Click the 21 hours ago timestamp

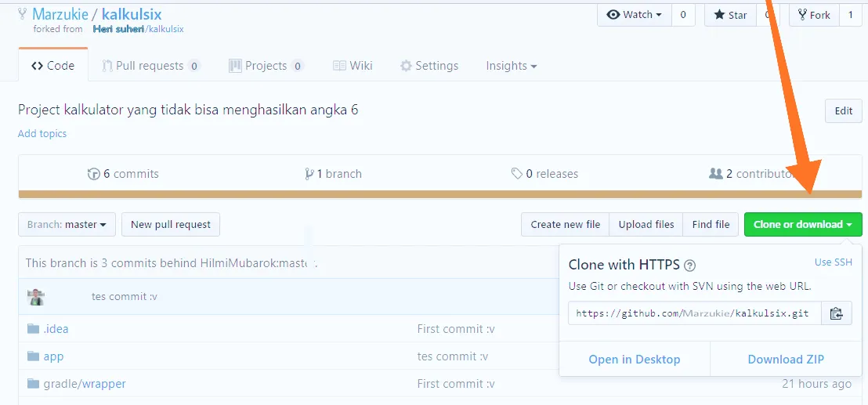[x=816, y=383]
